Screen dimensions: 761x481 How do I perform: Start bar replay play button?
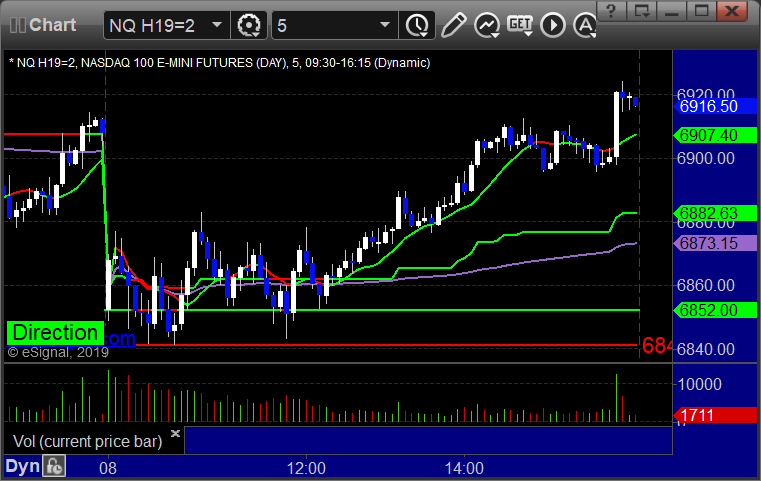[553, 25]
